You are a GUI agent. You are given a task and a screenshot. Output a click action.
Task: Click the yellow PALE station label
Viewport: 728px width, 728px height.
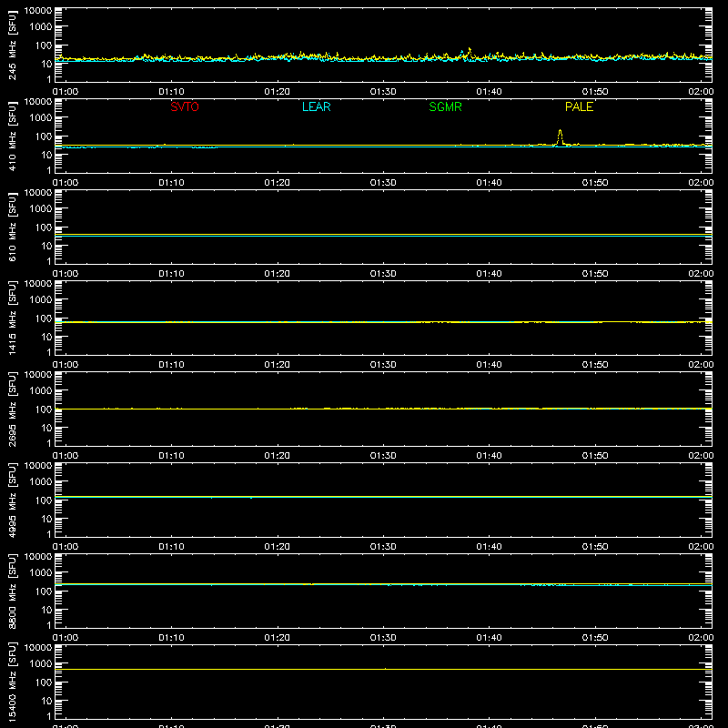point(579,106)
